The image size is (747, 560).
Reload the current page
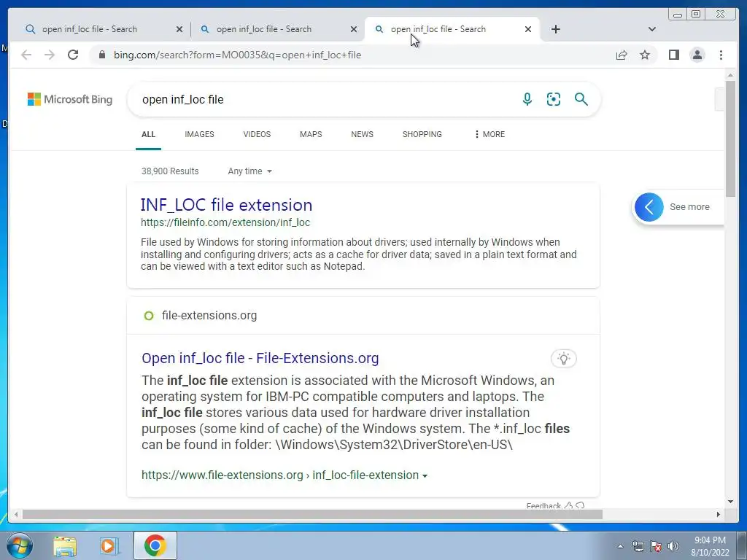73,55
